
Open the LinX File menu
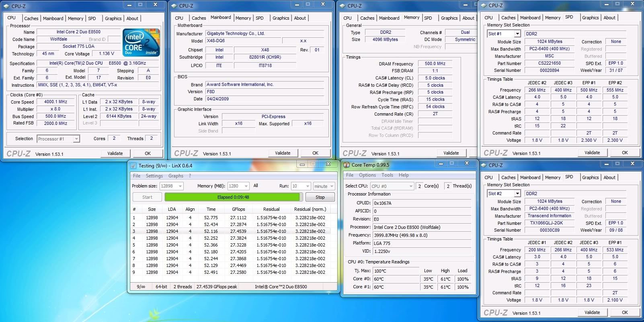137,176
